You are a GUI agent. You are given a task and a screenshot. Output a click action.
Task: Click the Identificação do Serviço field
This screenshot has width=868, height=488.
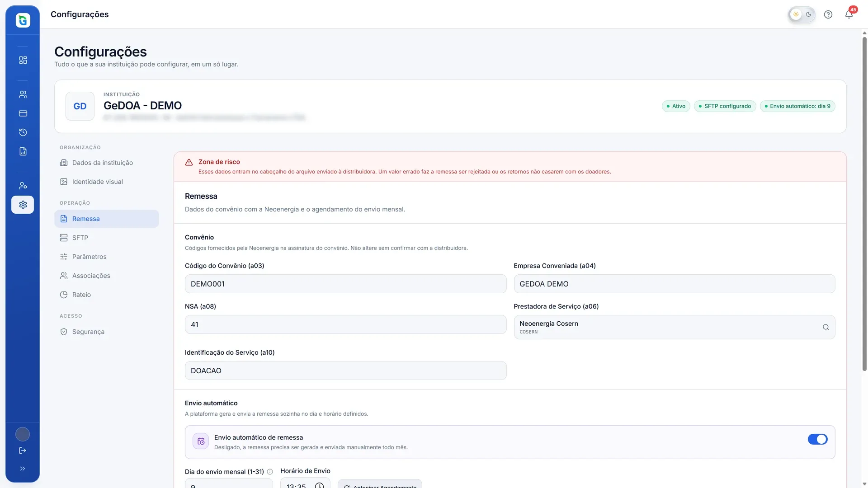[345, 371]
